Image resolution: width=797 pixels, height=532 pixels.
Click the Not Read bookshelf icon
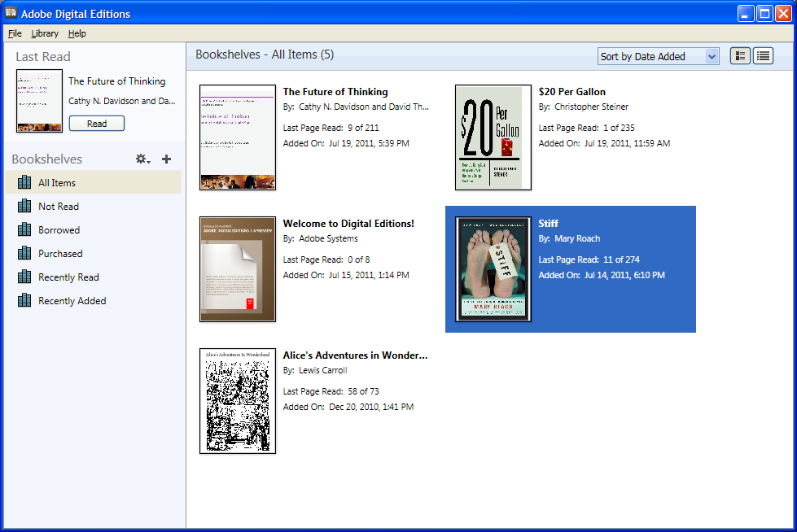24,206
